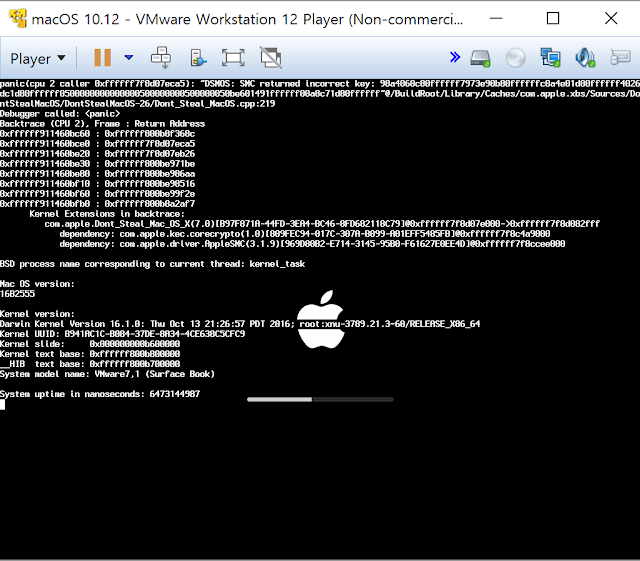Maximize the VMware Player window
This screenshot has height=561, width=640.
click(553, 18)
